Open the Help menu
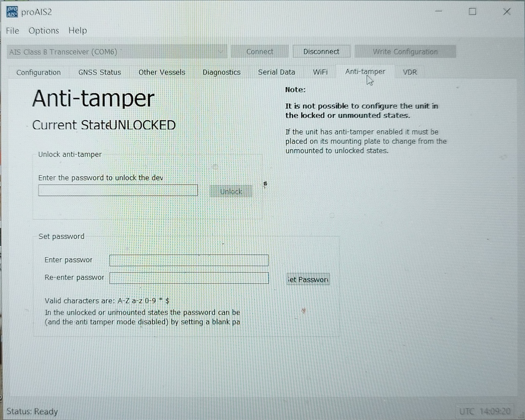Screen dimensions: 525x420 [78, 31]
